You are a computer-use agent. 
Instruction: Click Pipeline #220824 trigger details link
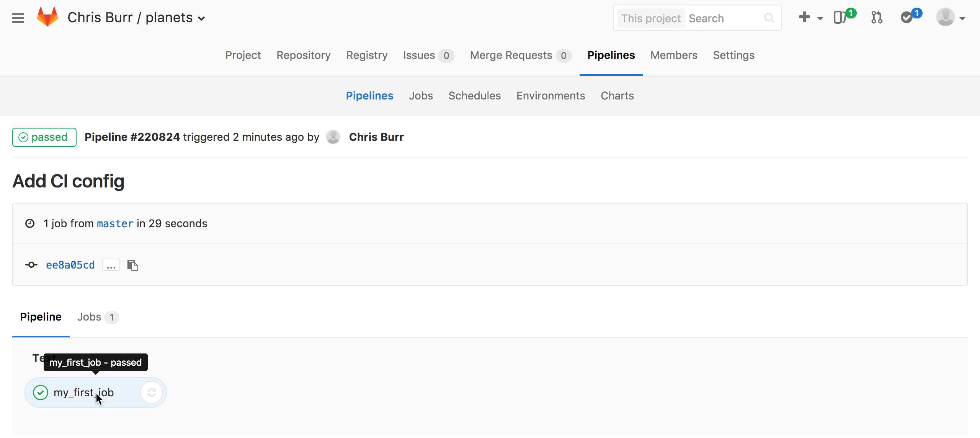(x=132, y=137)
